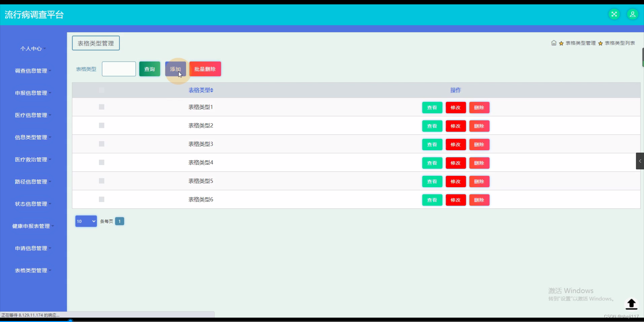Check the box for 表格类型4 row
The width and height of the screenshot is (644, 322).
[x=102, y=162]
